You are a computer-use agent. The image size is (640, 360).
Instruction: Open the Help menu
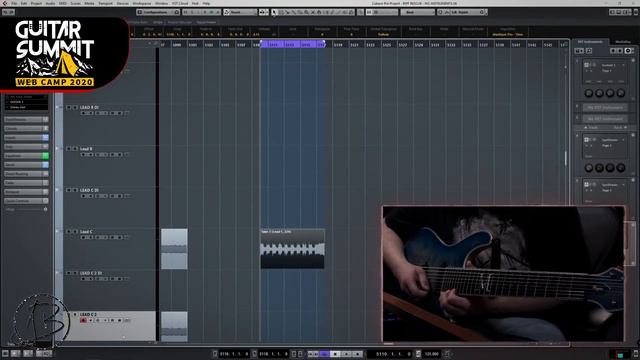coord(207,3)
